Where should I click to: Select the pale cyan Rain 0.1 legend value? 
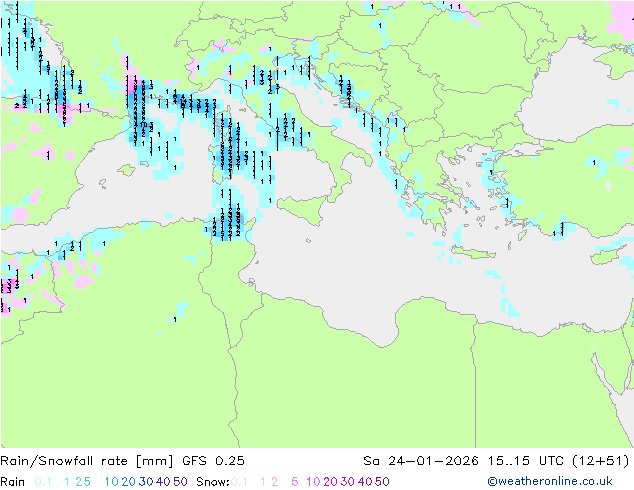point(43,482)
